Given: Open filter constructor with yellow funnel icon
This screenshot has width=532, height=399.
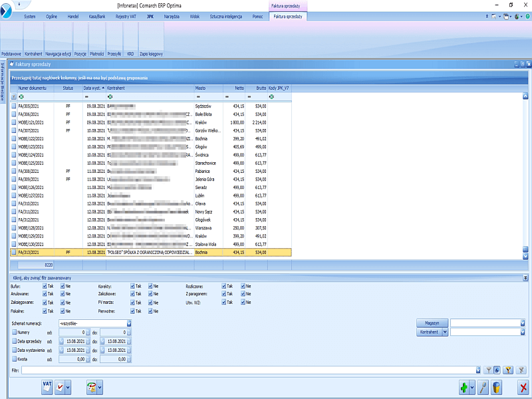Looking at the screenshot, I should coord(508,370).
